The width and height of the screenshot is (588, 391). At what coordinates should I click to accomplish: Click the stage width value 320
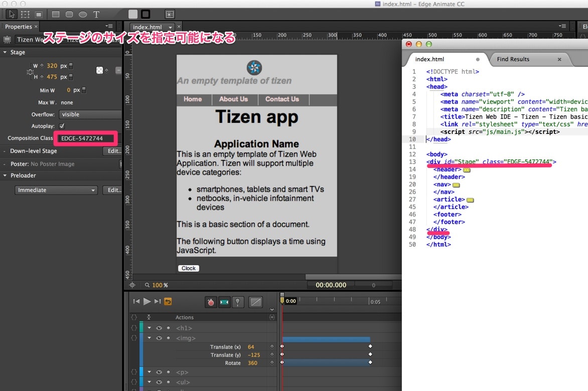[x=52, y=66]
